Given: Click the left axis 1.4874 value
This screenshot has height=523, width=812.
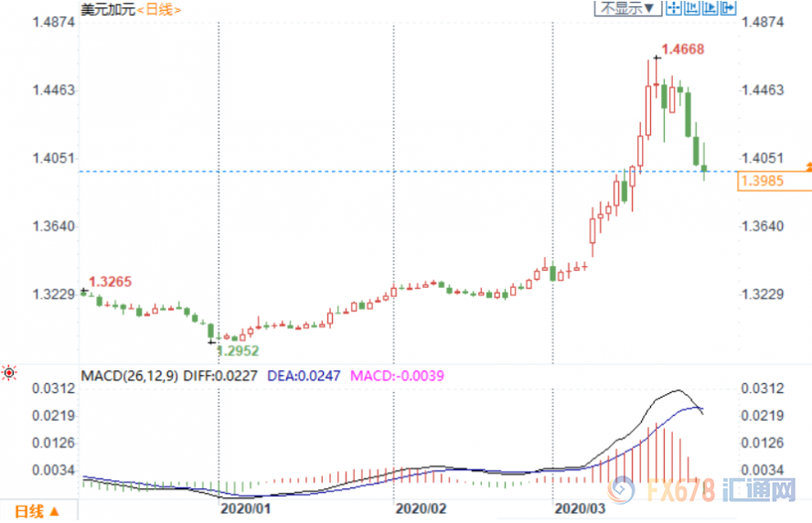Looking at the screenshot, I should [x=53, y=22].
